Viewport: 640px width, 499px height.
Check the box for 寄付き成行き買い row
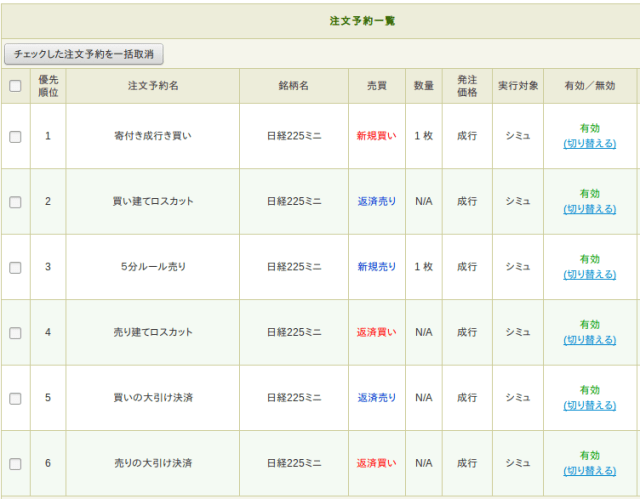click(15, 137)
